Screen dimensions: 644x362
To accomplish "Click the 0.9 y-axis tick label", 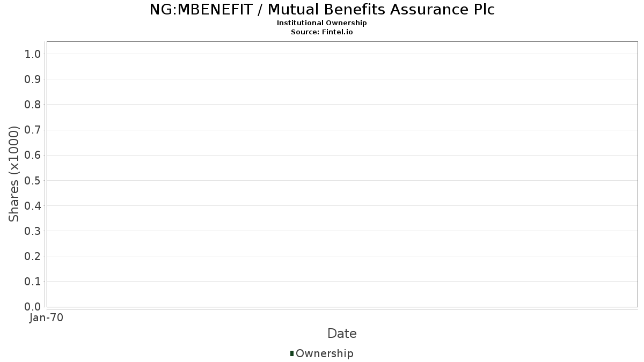I will coord(33,79).
